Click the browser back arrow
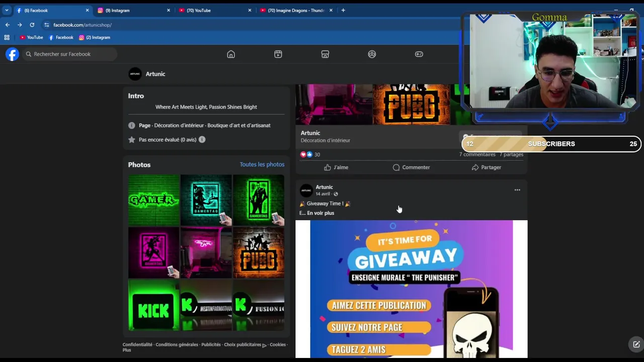This screenshot has height=362, width=644. tap(7, 25)
